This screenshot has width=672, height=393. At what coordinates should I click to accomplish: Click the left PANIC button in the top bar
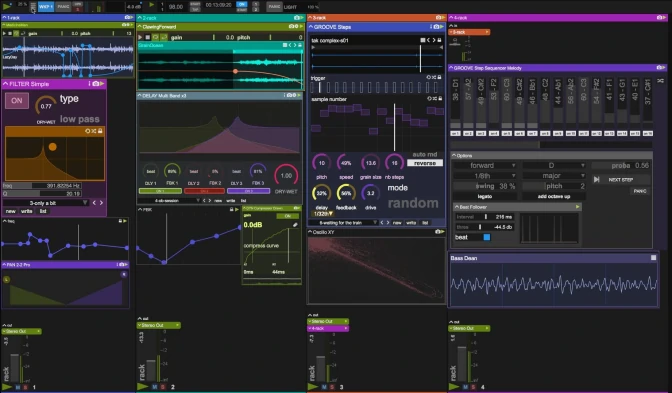tap(63, 7)
